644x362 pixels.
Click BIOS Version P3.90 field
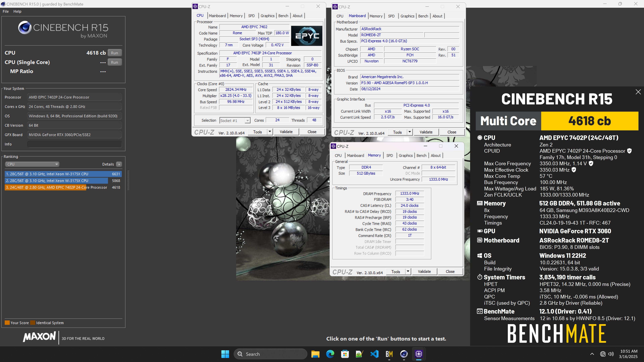pyautogui.click(x=410, y=83)
